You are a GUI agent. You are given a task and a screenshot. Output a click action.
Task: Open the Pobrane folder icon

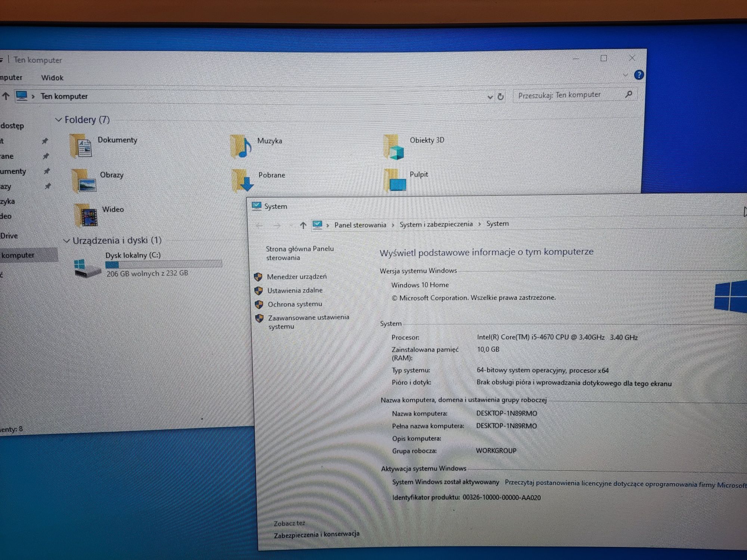pos(242,181)
